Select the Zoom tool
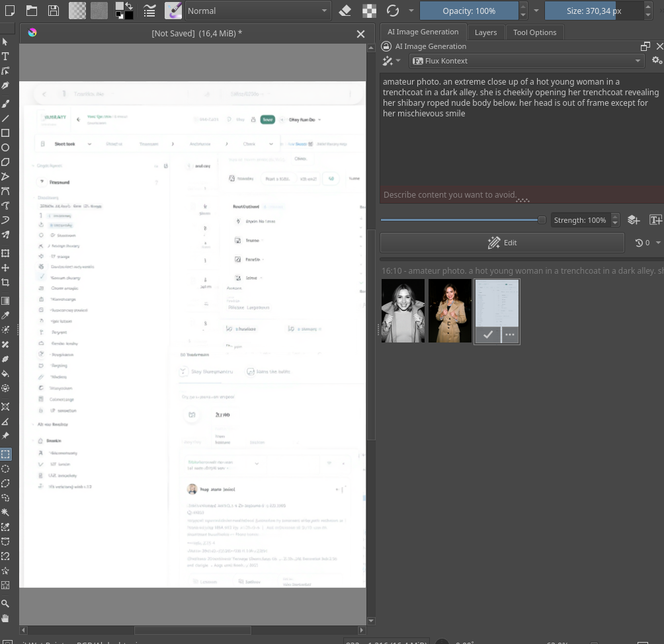This screenshot has width=664, height=644. tap(5, 604)
